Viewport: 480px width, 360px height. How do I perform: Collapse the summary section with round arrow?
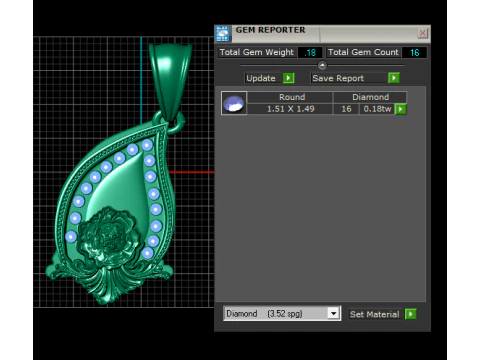(322, 65)
